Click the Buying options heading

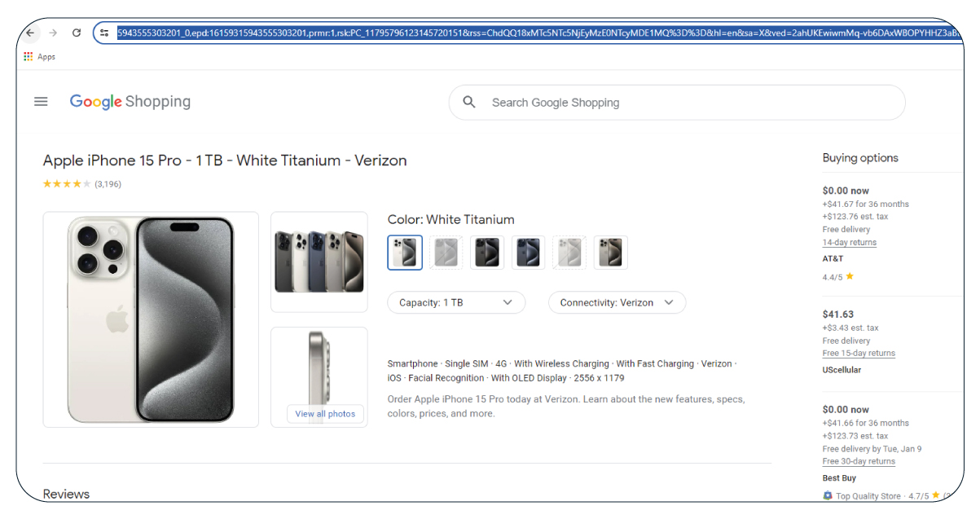(860, 158)
